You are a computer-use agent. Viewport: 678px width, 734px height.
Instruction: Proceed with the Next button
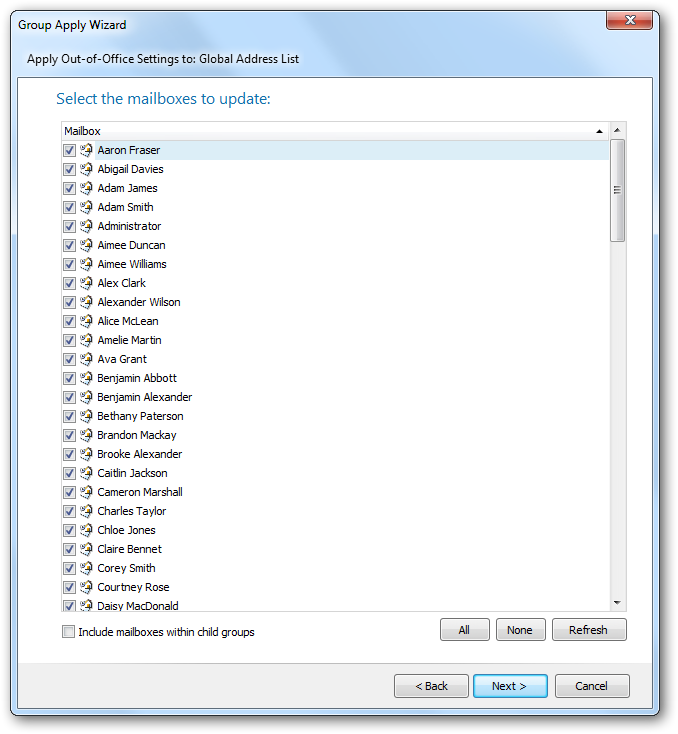click(x=510, y=686)
